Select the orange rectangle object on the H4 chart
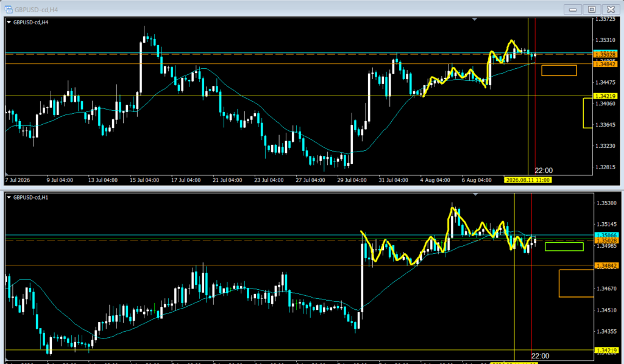 click(559, 71)
